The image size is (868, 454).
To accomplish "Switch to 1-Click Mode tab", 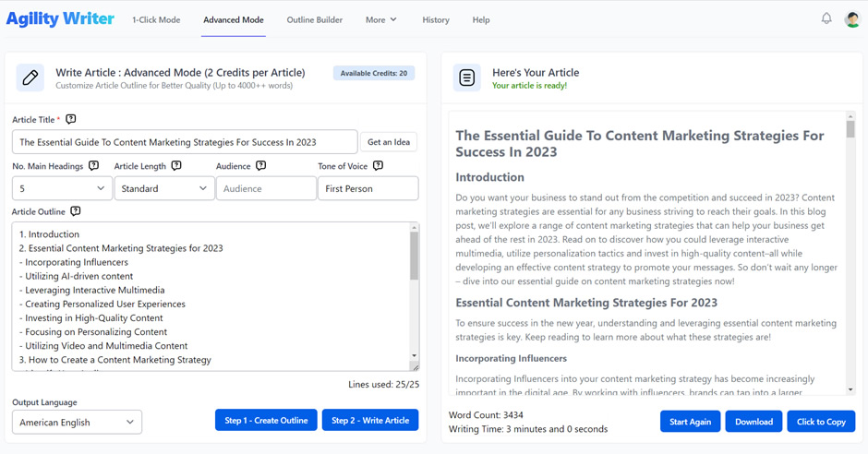I will point(156,20).
